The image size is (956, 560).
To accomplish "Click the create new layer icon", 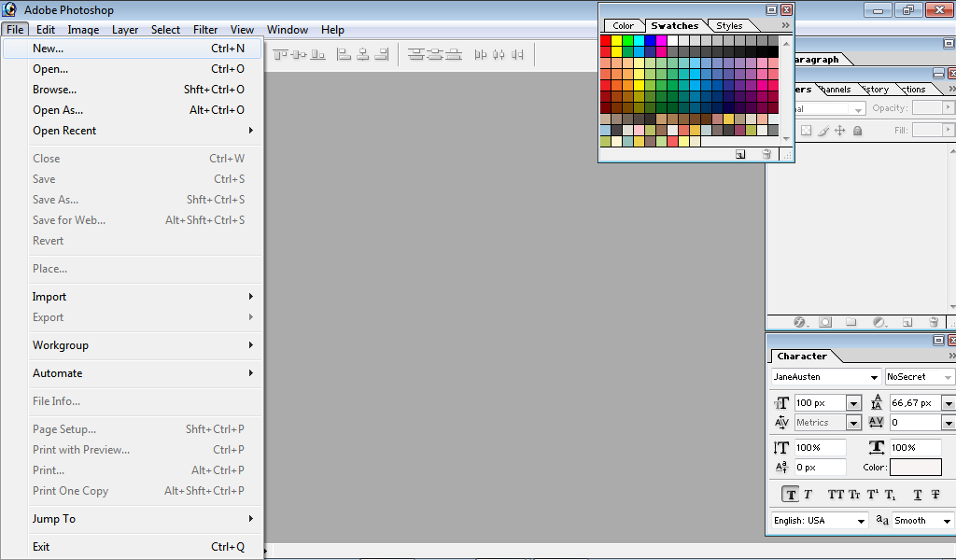I will pyautogui.click(x=907, y=322).
